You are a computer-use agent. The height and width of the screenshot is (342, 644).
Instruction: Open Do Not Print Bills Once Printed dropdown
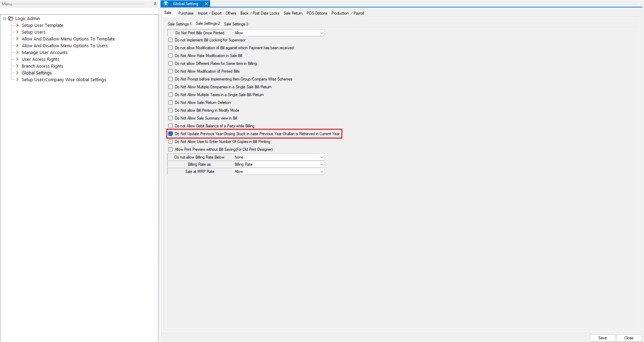[x=321, y=33]
